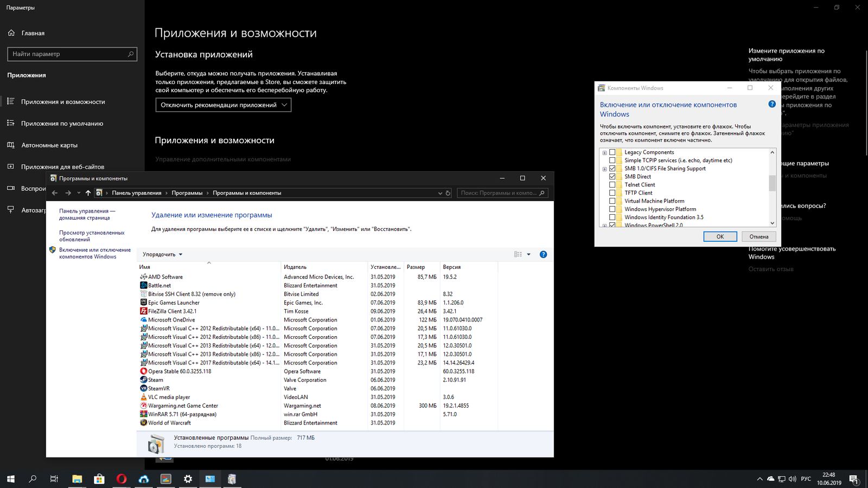The image size is (868, 488).
Task: Select the FileZilla Client 3.42.1 icon
Action: click(x=143, y=311)
